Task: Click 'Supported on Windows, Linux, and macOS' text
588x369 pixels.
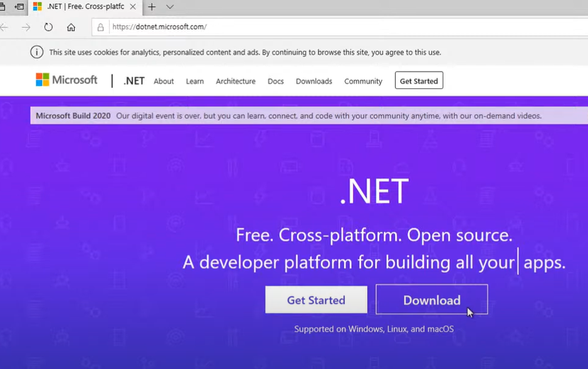Action: pyautogui.click(x=374, y=329)
